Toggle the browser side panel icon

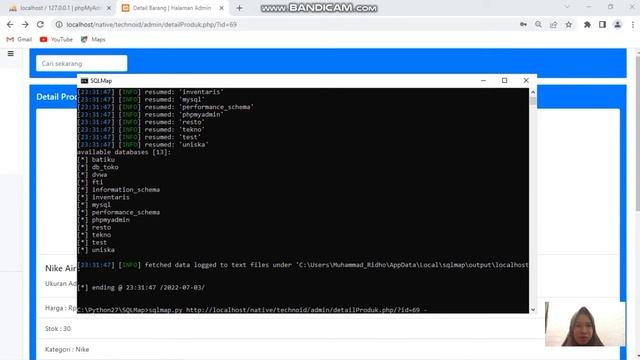pyautogui.click(x=602, y=24)
